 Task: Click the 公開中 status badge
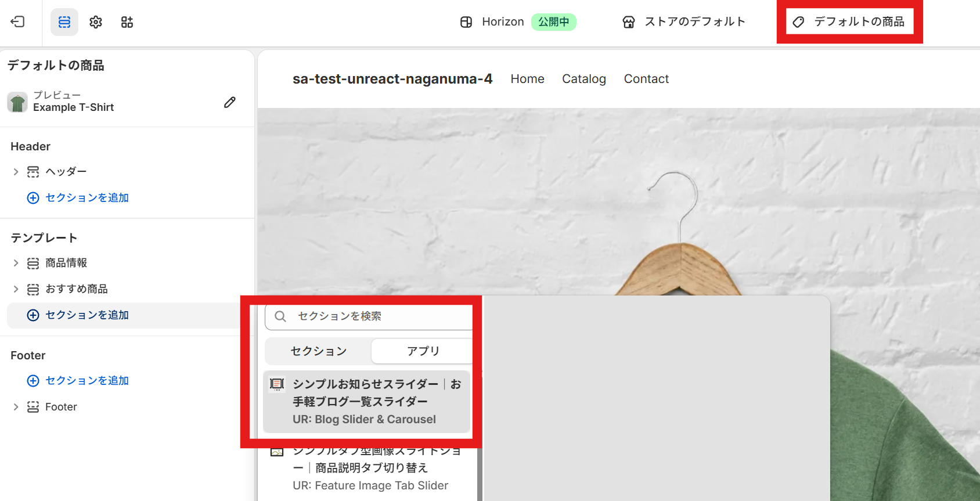554,22
